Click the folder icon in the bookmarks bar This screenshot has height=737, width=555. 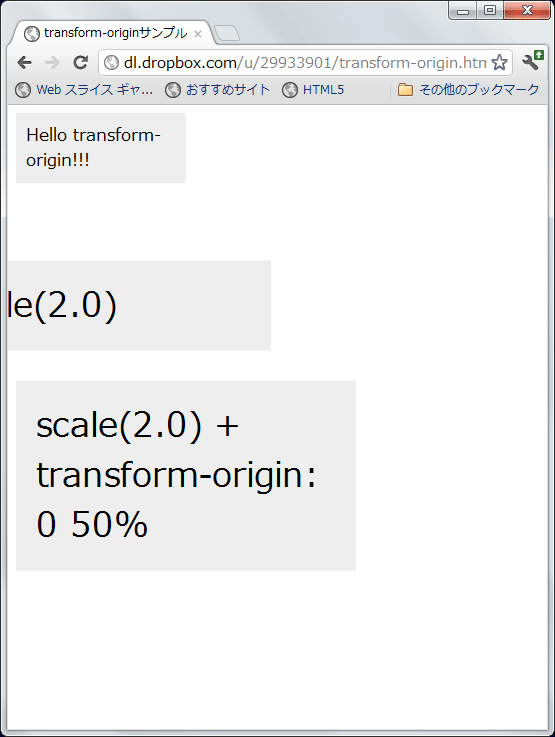(405, 90)
